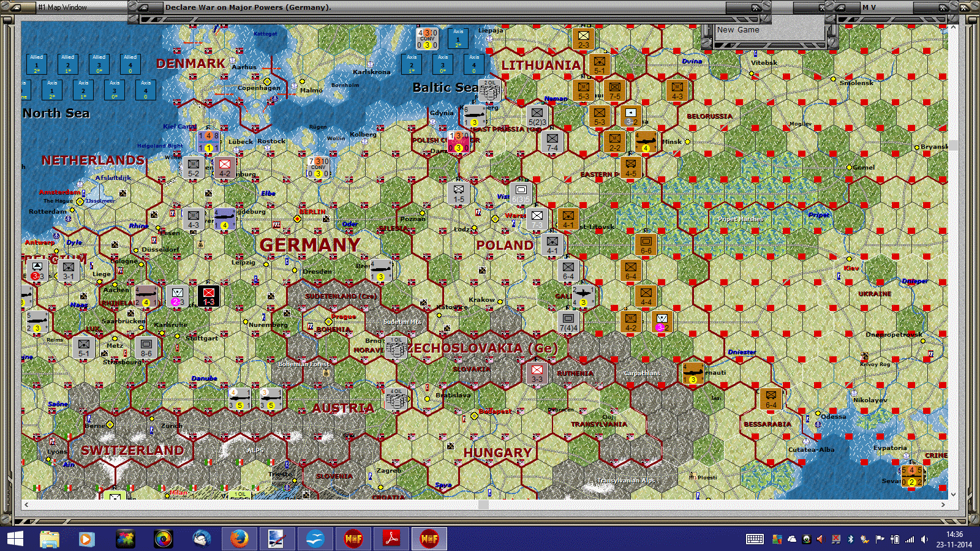The image size is (980, 551).
Task: Select the Soviet 6-6 armor unit
Action: [646, 244]
